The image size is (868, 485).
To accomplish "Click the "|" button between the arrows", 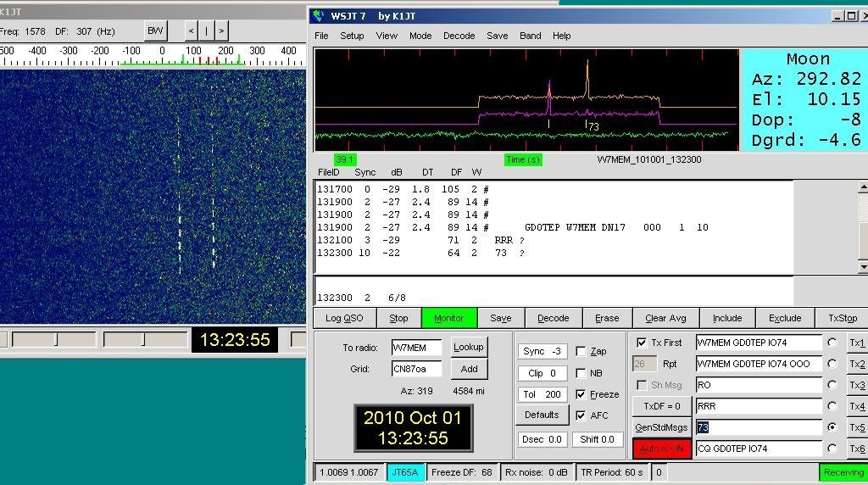I will [206, 31].
